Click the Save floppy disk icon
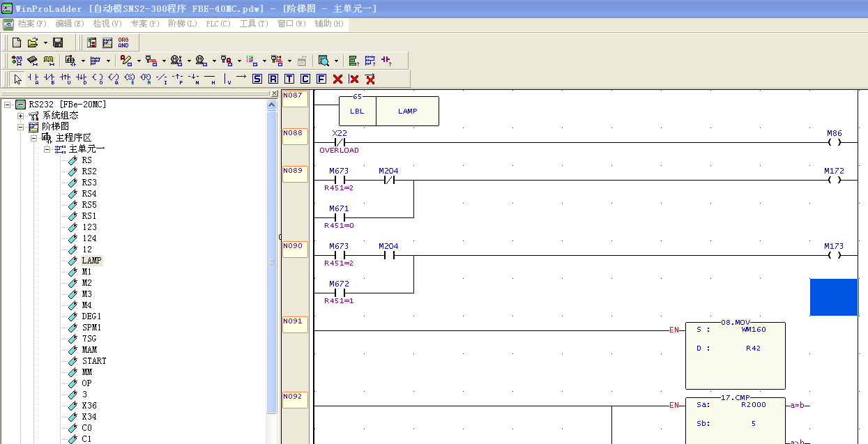 click(58, 43)
